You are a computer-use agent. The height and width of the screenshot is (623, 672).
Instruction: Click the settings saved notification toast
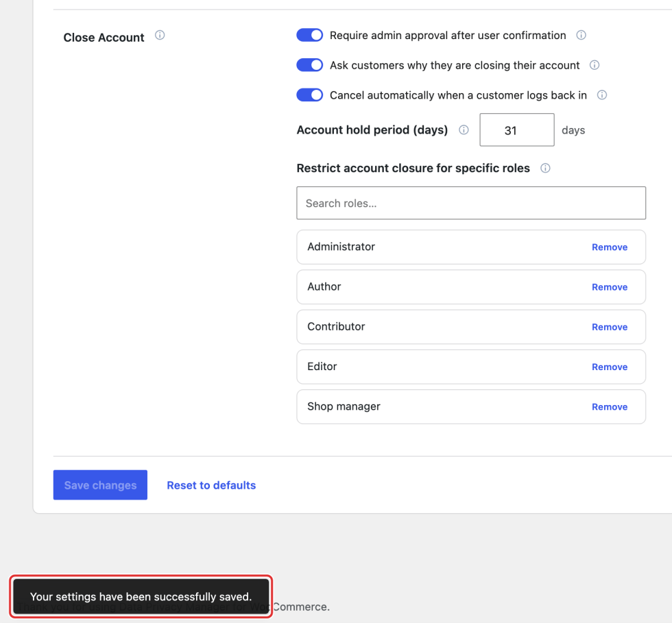[x=141, y=596]
